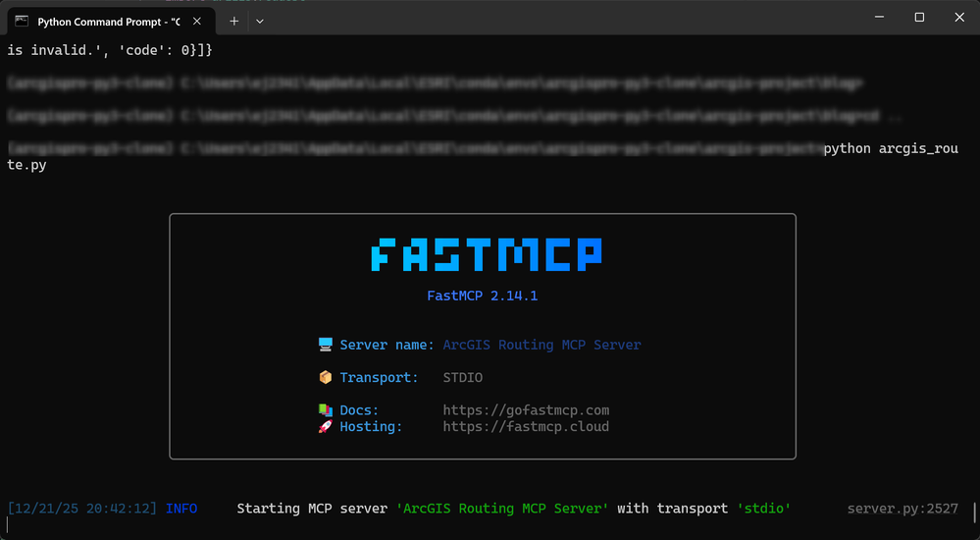Click the terminal scrollbar thumb
980x540 pixels.
pyautogui.click(x=975, y=512)
